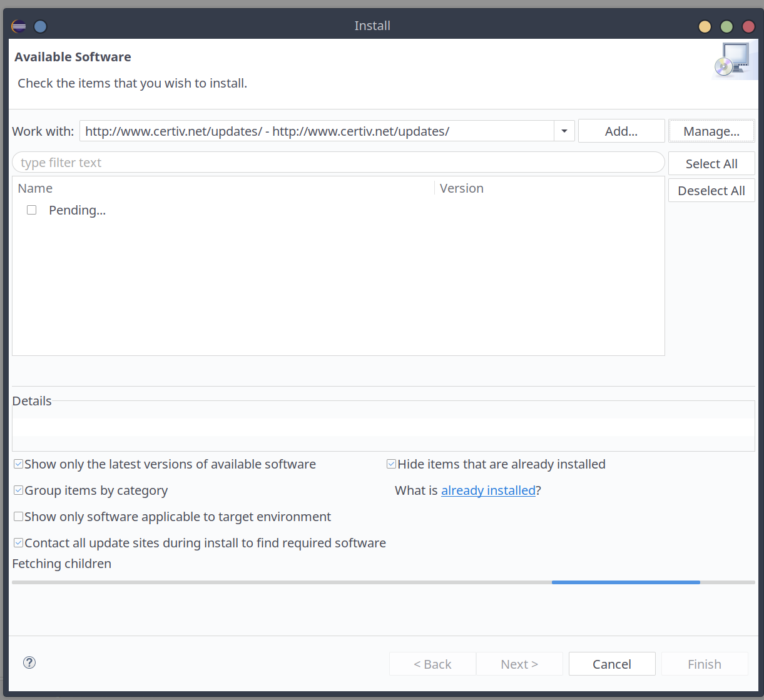Enable Show only software applicable to target environment
The height and width of the screenshot is (700, 764).
(19, 517)
